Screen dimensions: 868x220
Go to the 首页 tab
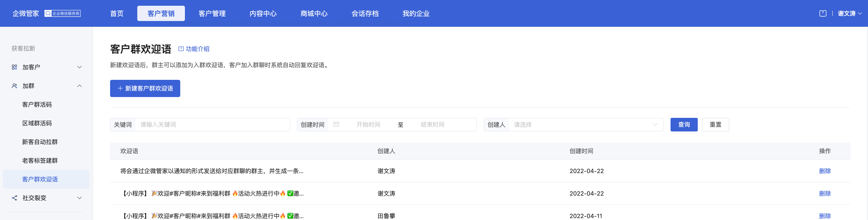click(117, 13)
